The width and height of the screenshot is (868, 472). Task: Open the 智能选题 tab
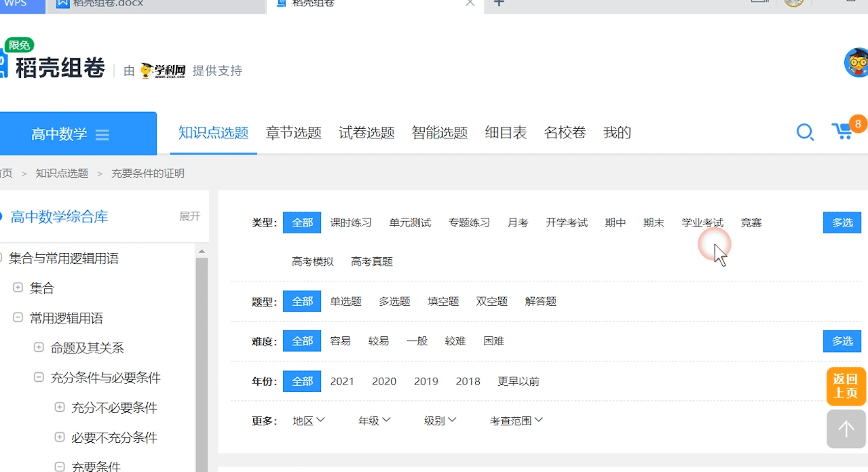[440, 133]
